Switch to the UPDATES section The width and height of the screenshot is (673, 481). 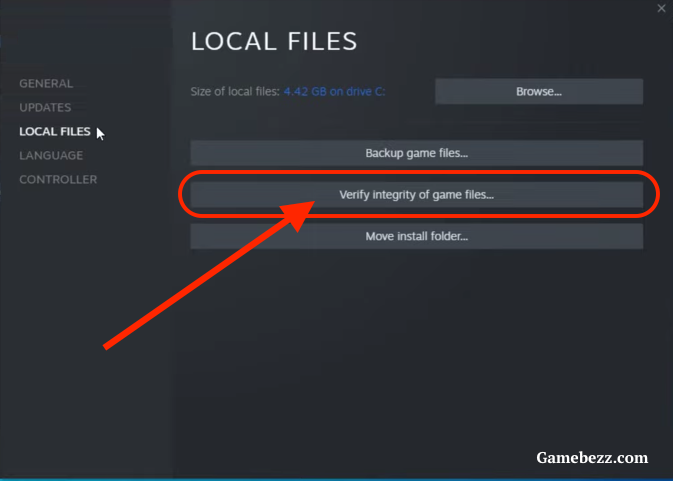coord(45,107)
